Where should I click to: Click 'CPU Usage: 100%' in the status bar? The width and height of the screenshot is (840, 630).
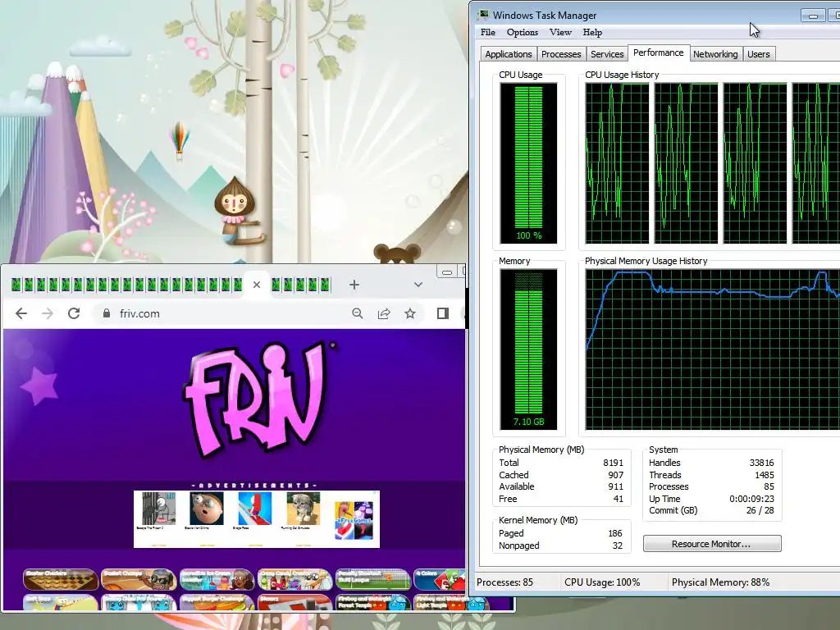click(x=601, y=582)
